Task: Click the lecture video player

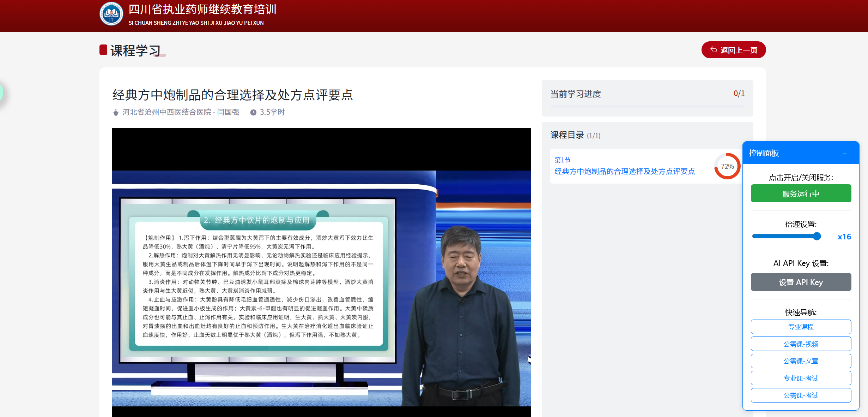Action: (321, 272)
